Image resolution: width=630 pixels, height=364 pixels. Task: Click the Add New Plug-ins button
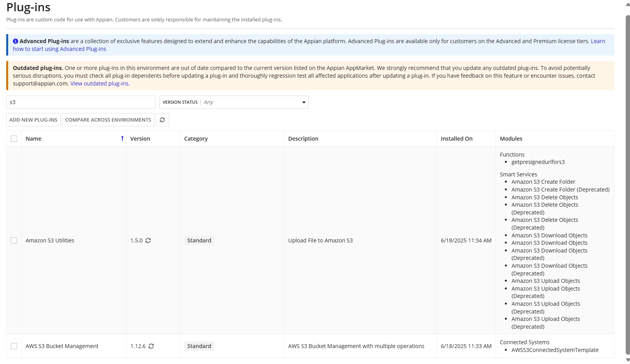tap(33, 120)
